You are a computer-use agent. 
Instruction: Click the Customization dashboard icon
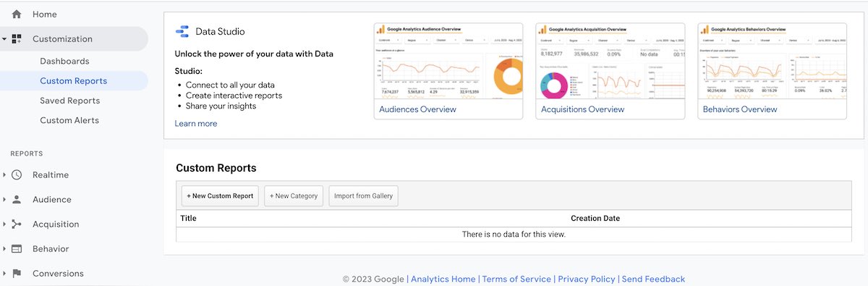tap(17, 39)
